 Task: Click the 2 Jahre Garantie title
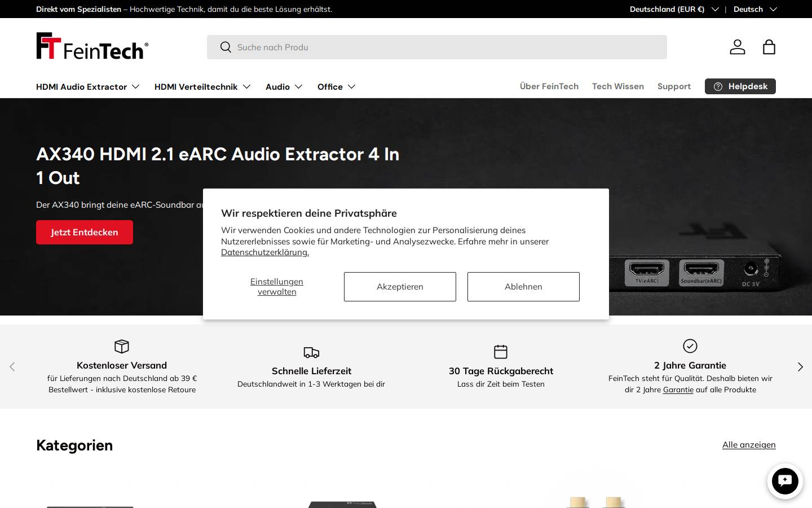pyautogui.click(x=690, y=365)
